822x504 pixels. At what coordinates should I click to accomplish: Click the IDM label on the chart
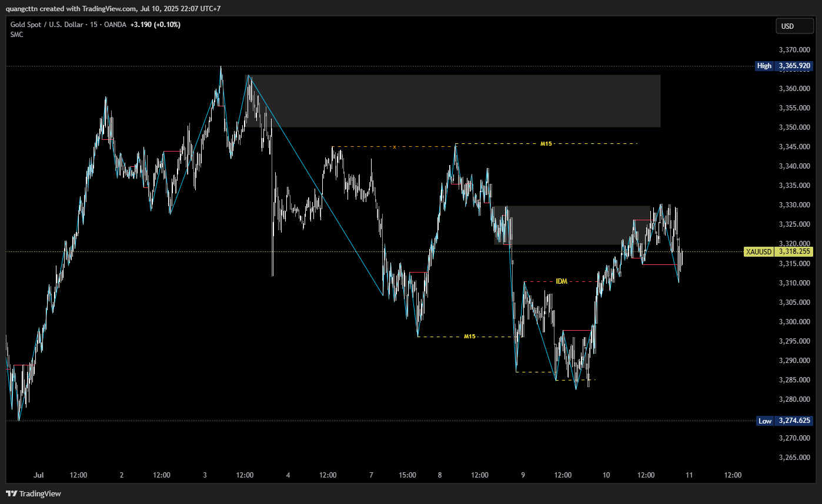(x=562, y=281)
